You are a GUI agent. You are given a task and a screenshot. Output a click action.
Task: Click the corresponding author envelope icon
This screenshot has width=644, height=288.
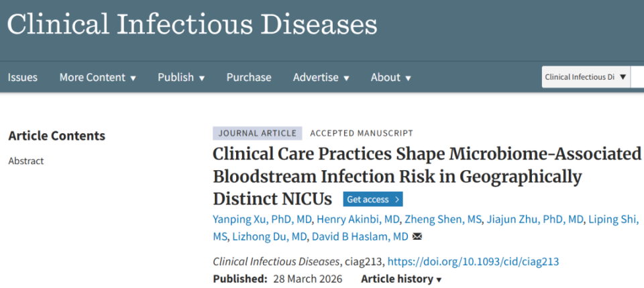[417, 236]
